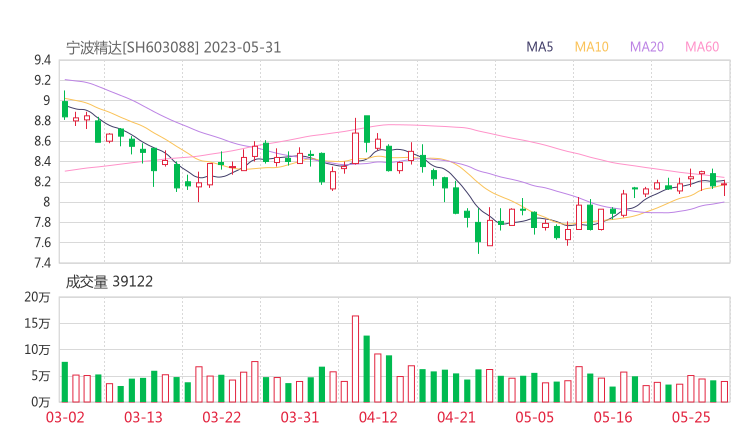This screenshot has width=740, height=440.
Task: Click the chart title 宁波精达[SH603088] 2023-05-31
Action: coord(173,48)
